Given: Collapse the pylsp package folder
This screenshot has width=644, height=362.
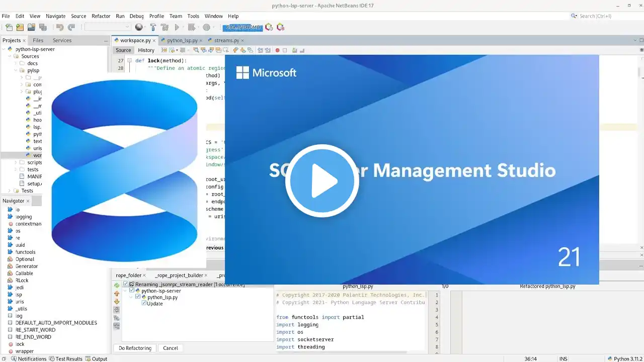Looking at the screenshot, I should click(x=16, y=70).
